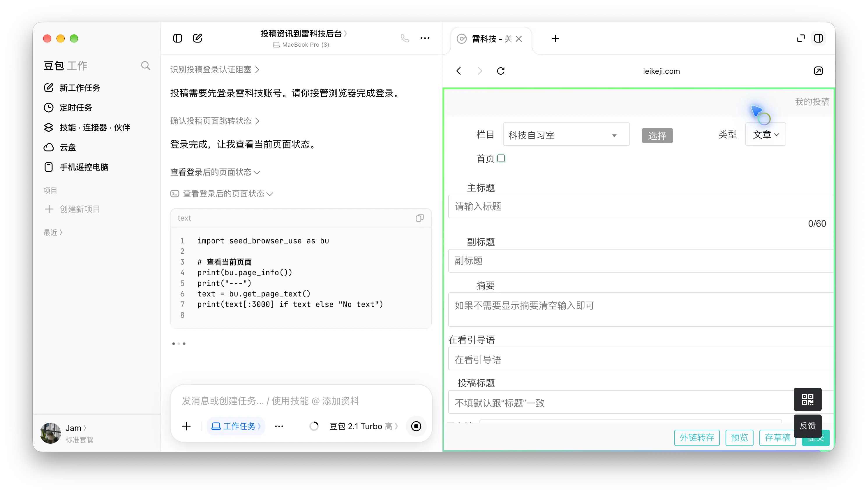Toggle the sidebar panel icon

(x=177, y=38)
